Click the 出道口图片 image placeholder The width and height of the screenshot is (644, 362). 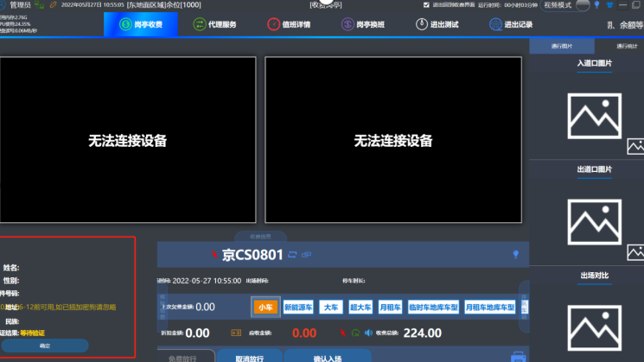(x=595, y=222)
